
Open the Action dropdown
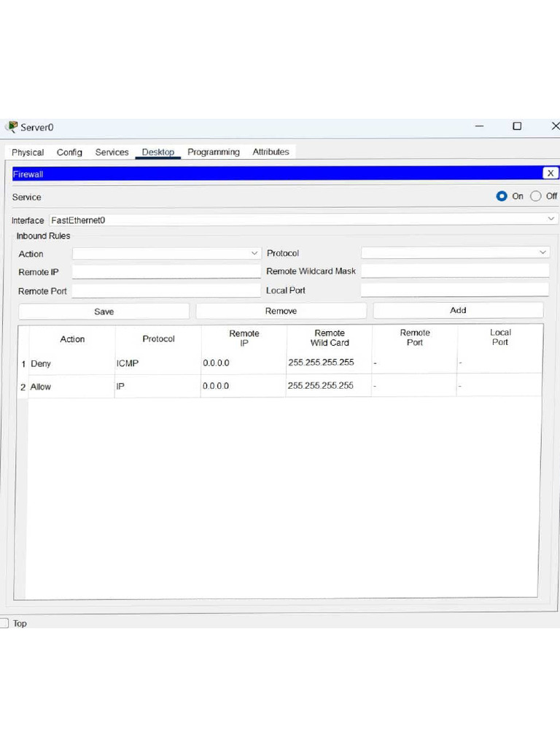pos(166,253)
